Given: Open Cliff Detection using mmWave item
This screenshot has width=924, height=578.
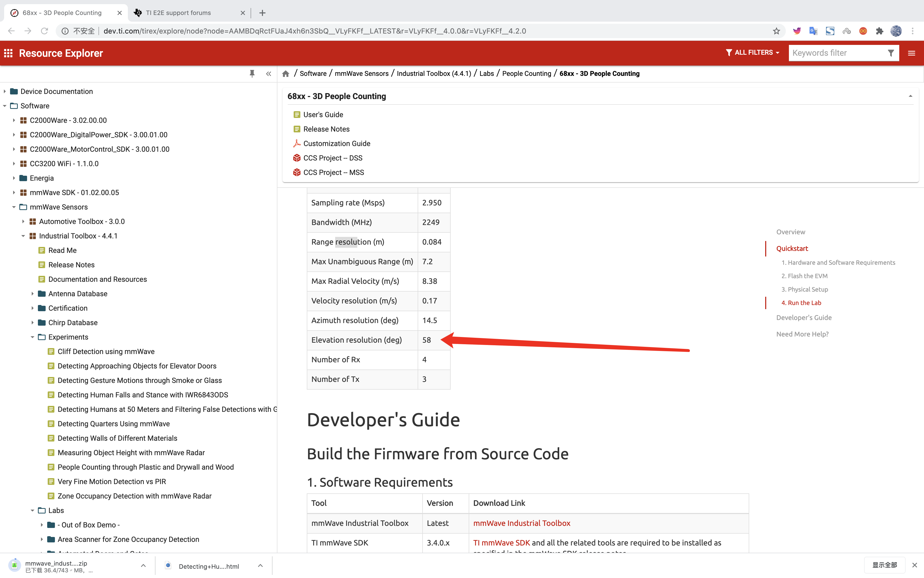Looking at the screenshot, I should click(x=106, y=352).
